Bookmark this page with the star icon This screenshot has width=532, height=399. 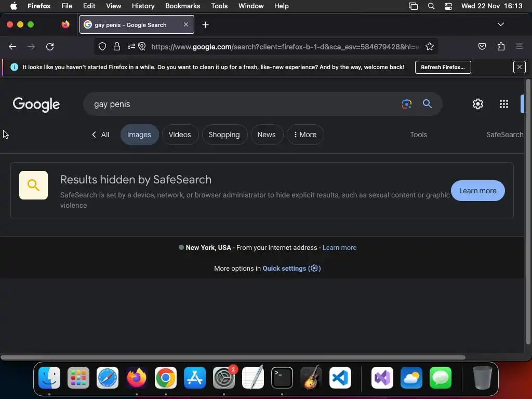tap(430, 46)
